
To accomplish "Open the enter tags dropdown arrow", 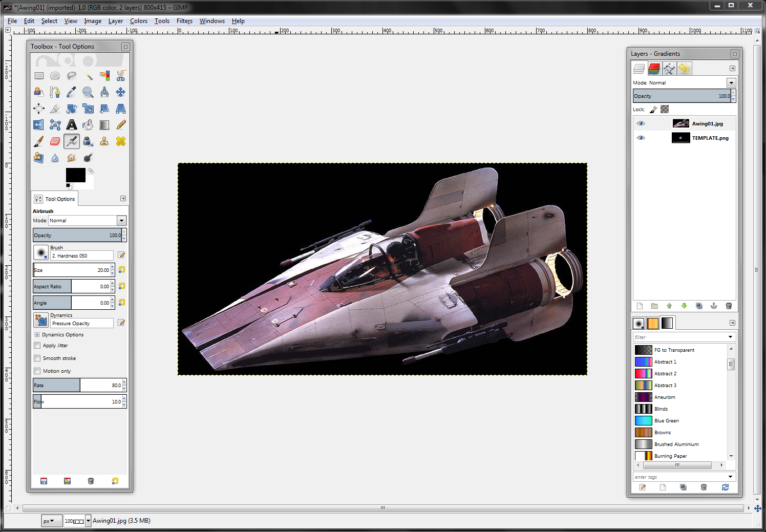I will tap(731, 477).
